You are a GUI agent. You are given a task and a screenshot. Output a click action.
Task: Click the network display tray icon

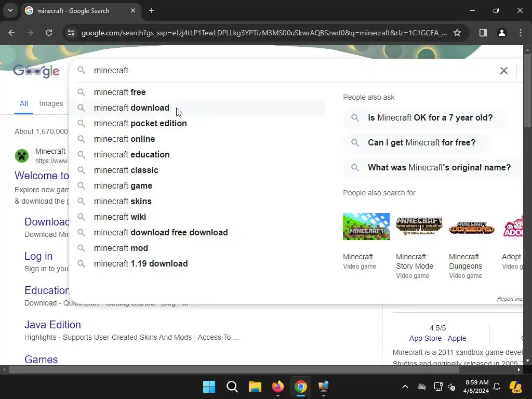pyautogui.click(x=438, y=387)
